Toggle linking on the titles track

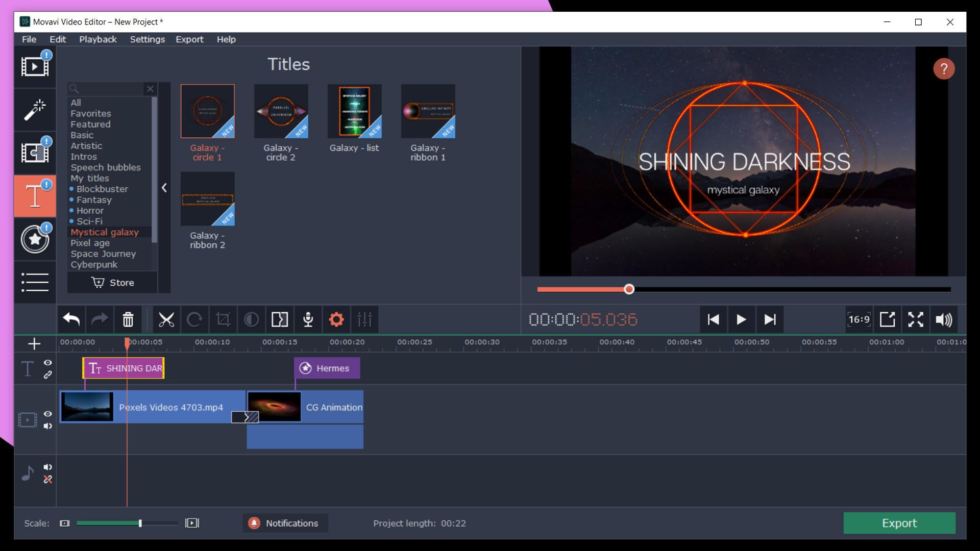click(x=48, y=375)
